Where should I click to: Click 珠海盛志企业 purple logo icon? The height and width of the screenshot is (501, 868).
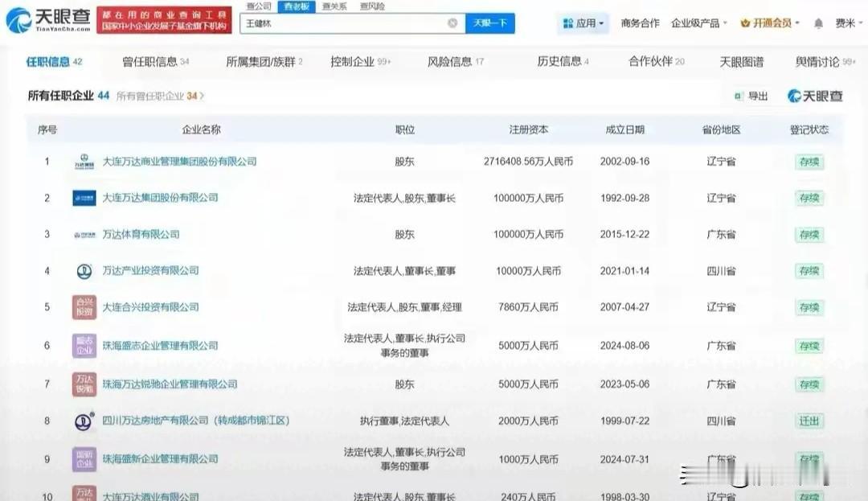pos(84,346)
